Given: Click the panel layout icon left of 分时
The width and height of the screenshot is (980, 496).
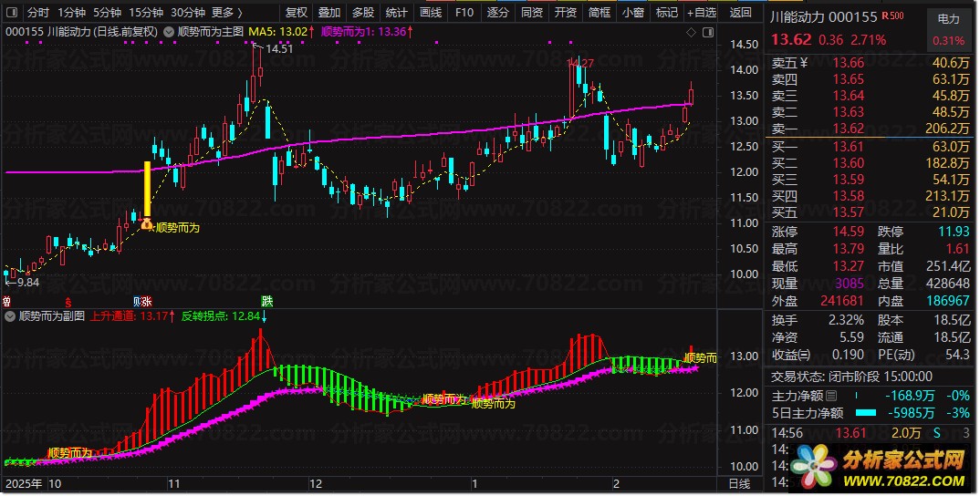Looking at the screenshot, I should pyautogui.click(x=12, y=13).
